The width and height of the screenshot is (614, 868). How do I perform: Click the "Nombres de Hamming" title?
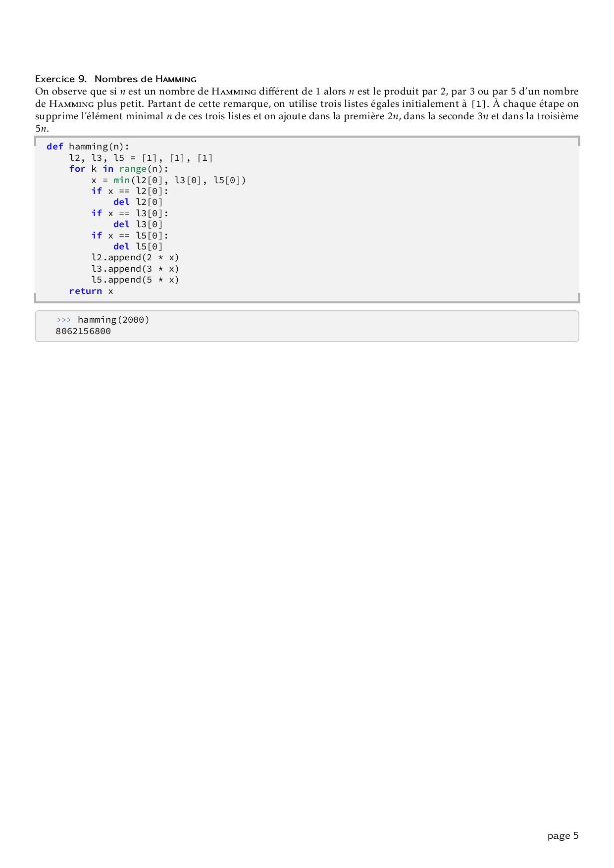click(145, 79)
